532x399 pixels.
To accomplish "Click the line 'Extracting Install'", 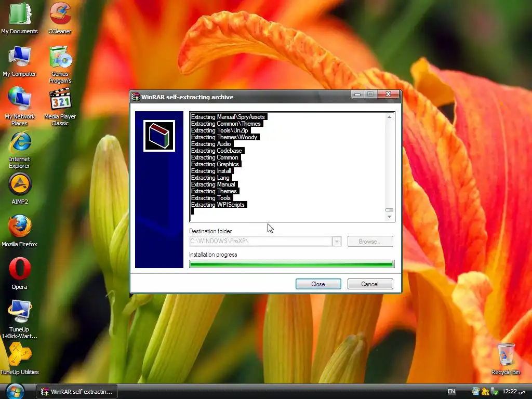I will point(211,171).
